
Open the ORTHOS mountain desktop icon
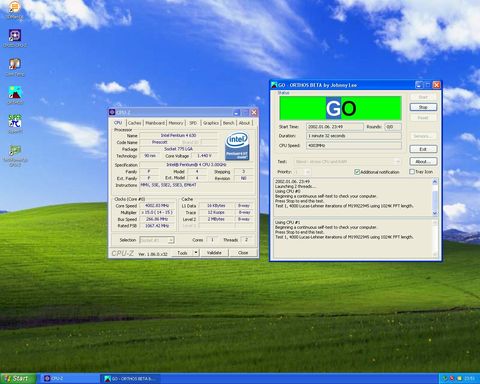coord(15,93)
